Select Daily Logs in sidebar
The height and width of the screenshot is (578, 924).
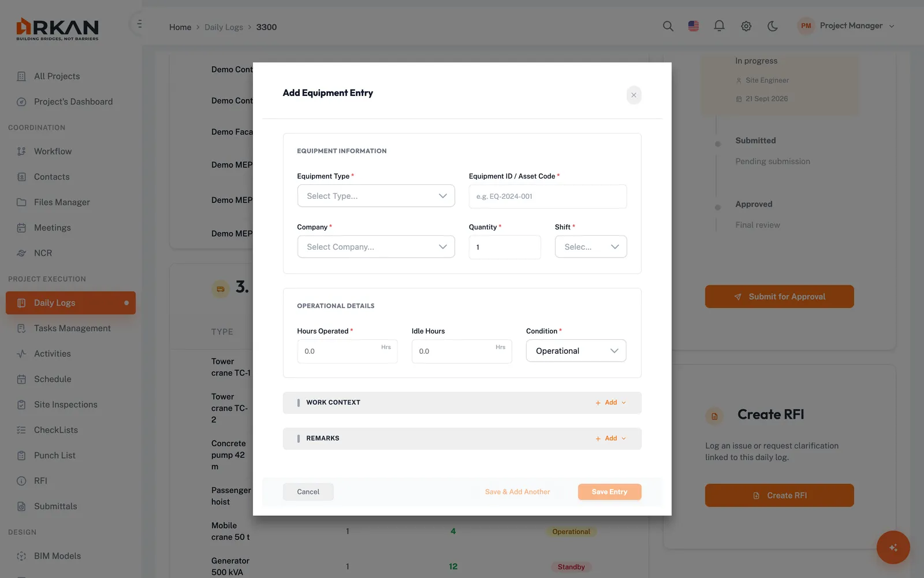coord(70,303)
